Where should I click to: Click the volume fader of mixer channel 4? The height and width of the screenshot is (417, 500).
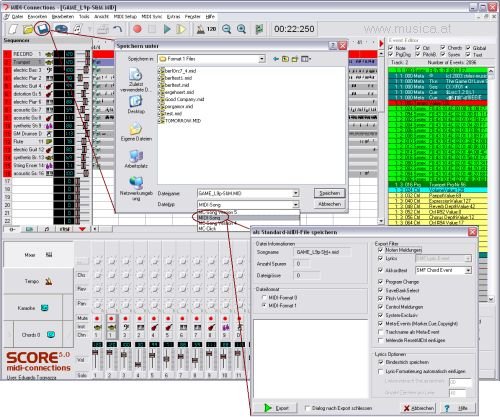138,365
